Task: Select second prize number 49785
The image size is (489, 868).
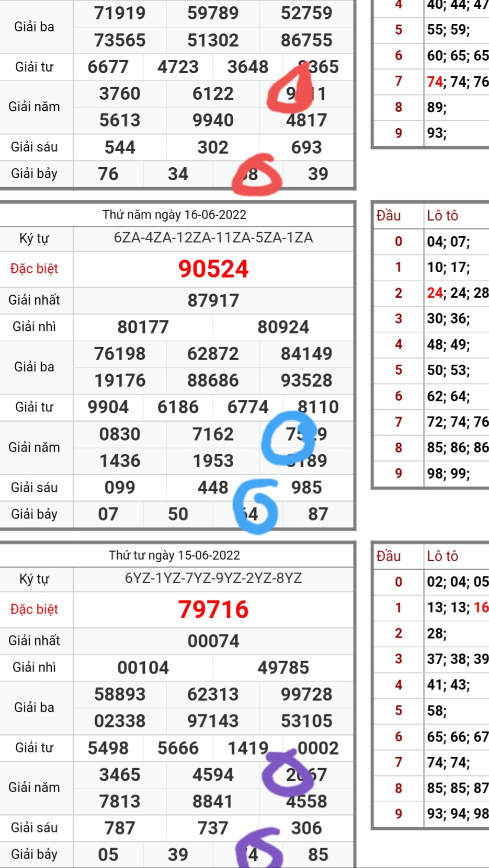Action: 283,668
